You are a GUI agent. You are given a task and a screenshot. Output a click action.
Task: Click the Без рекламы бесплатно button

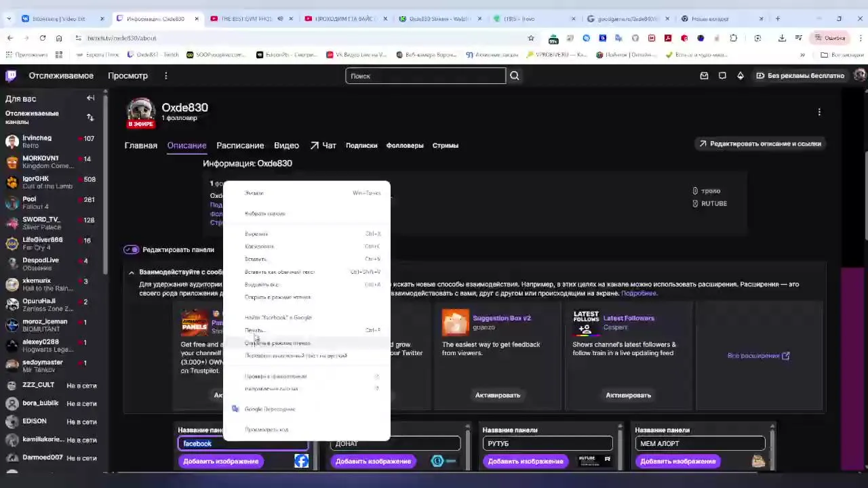click(800, 76)
